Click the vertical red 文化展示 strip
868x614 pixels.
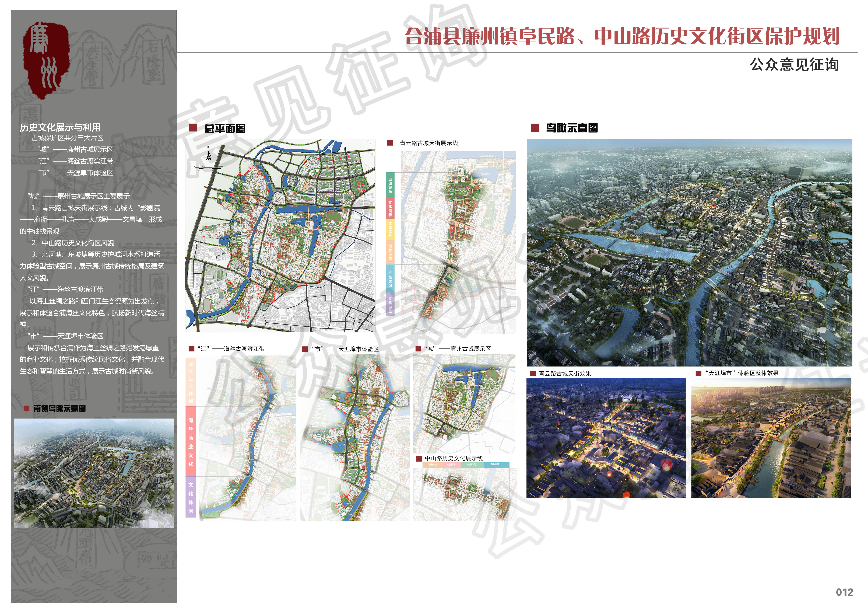pyautogui.click(x=390, y=208)
